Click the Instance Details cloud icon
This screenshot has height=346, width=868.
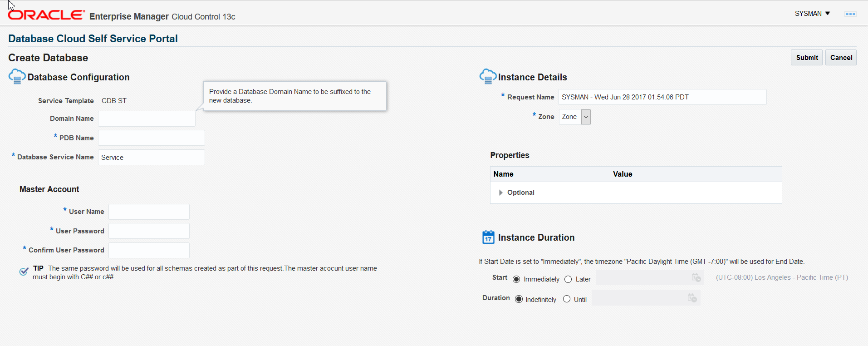pos(488,76)
